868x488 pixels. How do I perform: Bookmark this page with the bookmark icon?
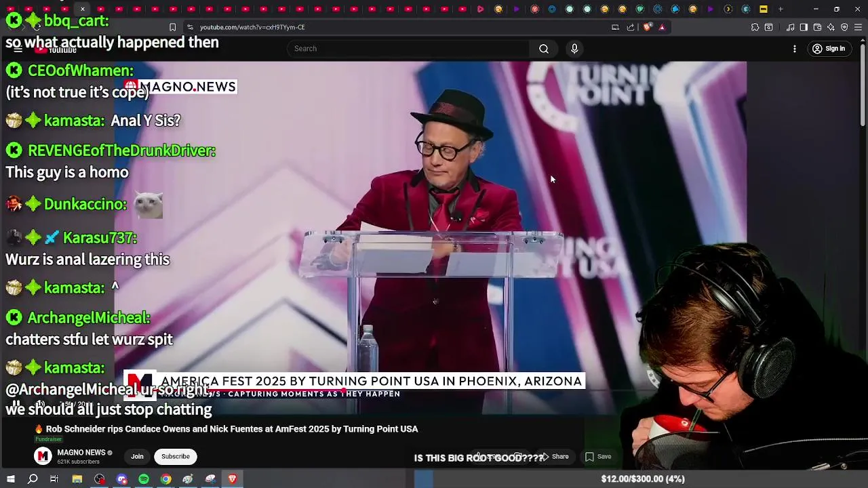point(172,27)
